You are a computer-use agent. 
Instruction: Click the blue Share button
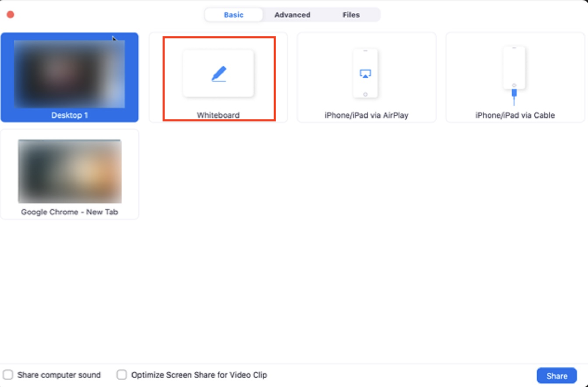pos(556,376)
